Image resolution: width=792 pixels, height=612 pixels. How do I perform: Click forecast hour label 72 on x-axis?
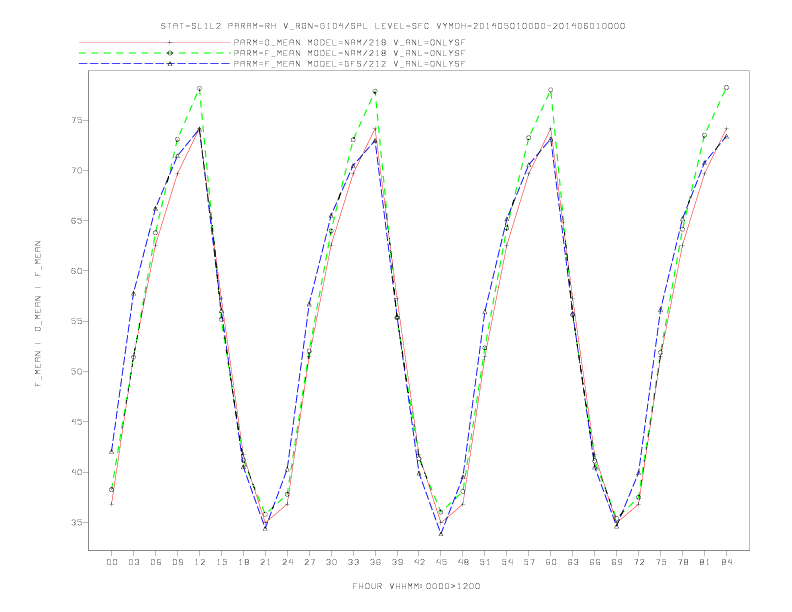[638, 562]
